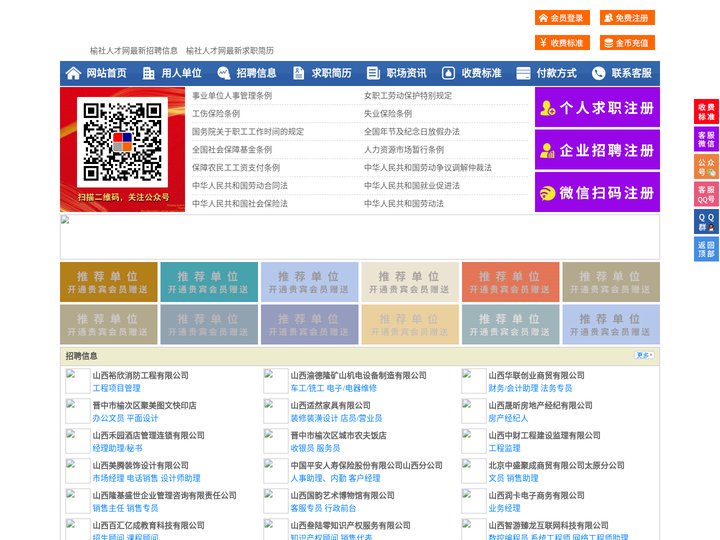The width and height of the screenshot is (720, 540).
Task: Click the user icon on 免费注册 button
Action: click(x=608, y=18)
